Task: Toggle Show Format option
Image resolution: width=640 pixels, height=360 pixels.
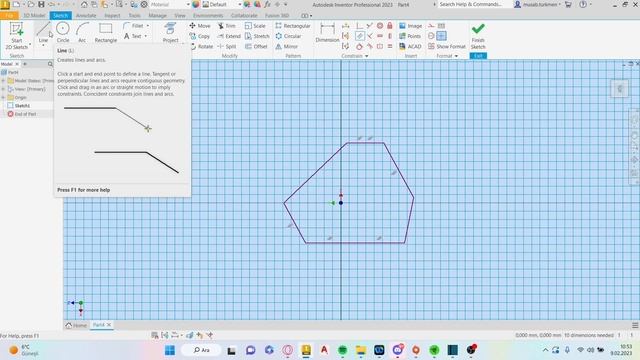Action: pyautogui.click(x=447, y=47)
